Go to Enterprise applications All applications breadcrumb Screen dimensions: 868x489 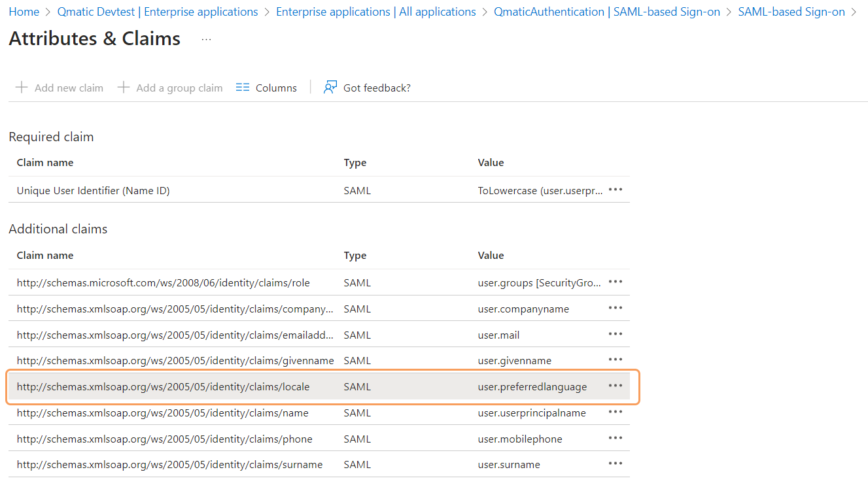(x=375, y=12)
